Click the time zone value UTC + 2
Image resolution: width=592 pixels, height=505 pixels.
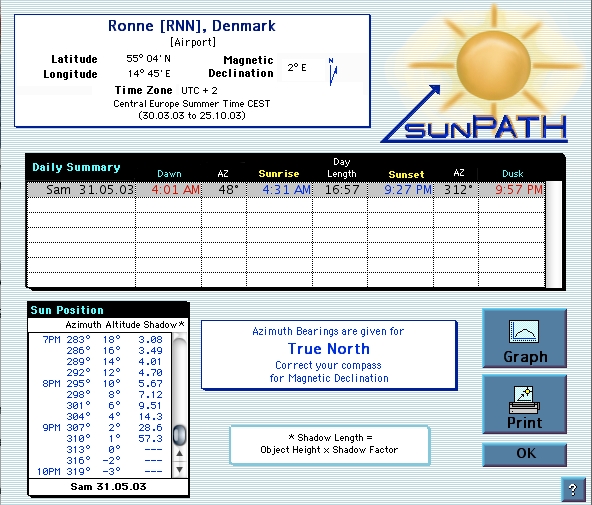coord(199,91)
